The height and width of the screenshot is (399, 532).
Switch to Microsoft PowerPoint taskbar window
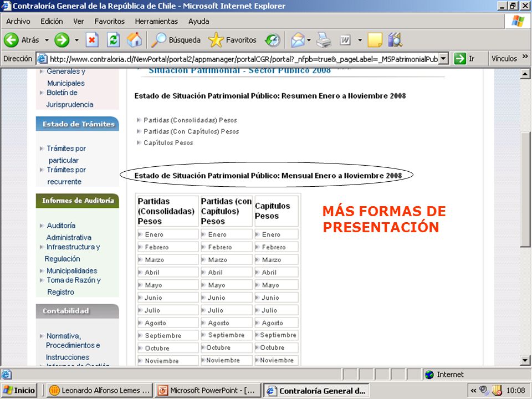coord(207,390)
